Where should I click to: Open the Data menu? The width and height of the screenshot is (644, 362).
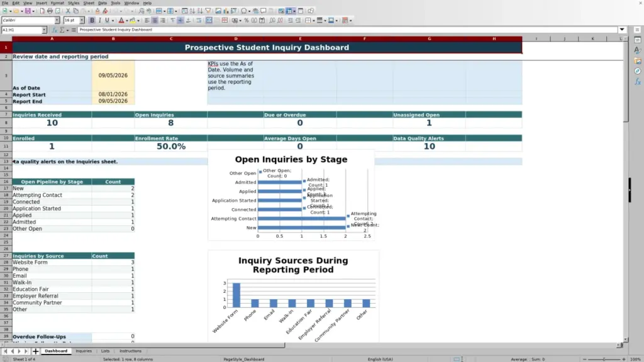(x=103, y=3)
